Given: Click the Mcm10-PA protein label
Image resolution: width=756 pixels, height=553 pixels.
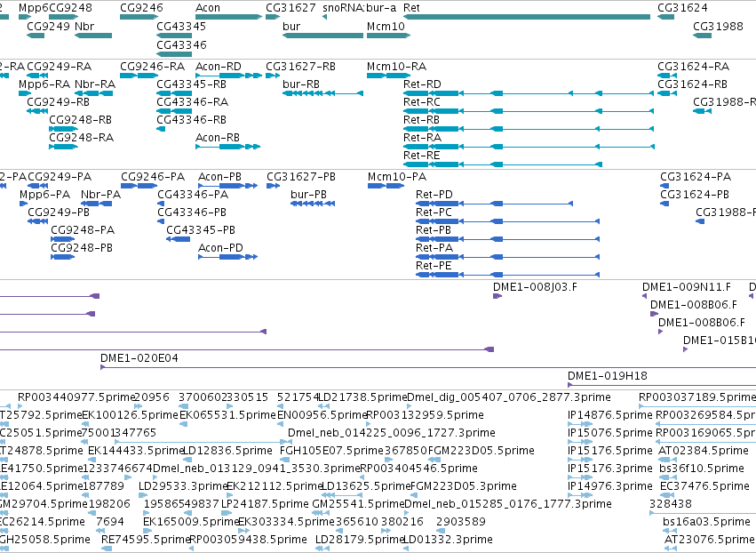Looking at the screenshot, I should 397,177.
